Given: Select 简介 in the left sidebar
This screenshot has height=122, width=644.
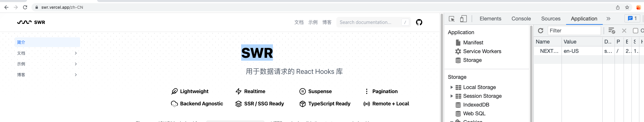Looking at the screenshot, I should (47, 42).
